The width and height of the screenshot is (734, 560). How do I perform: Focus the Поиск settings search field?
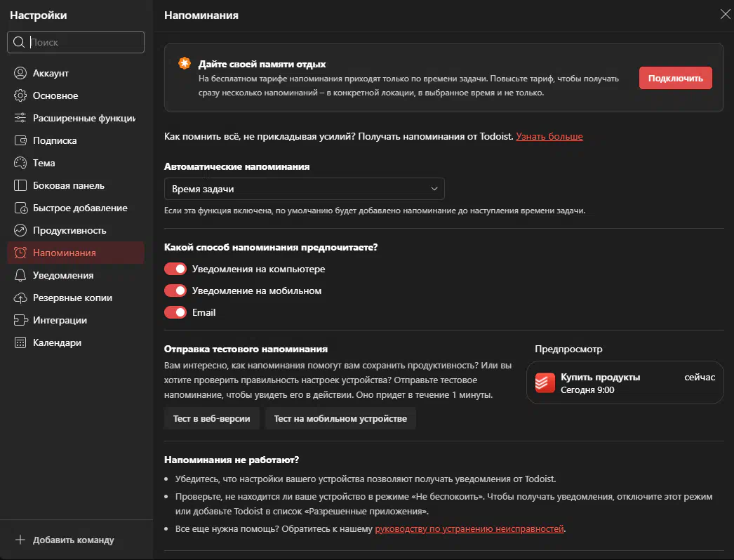coord(76,42)
